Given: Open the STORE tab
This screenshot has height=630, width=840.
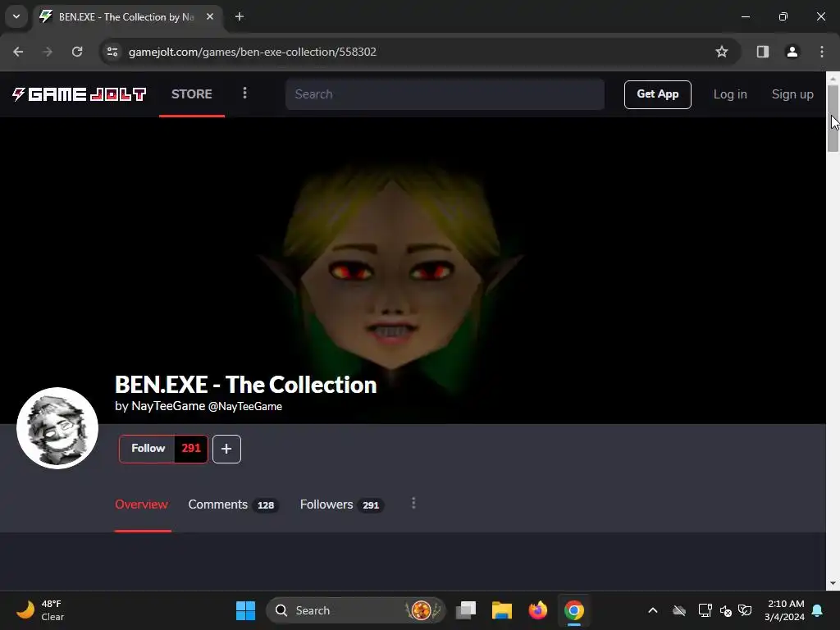Looking at the screenshot, I should 192,94.
